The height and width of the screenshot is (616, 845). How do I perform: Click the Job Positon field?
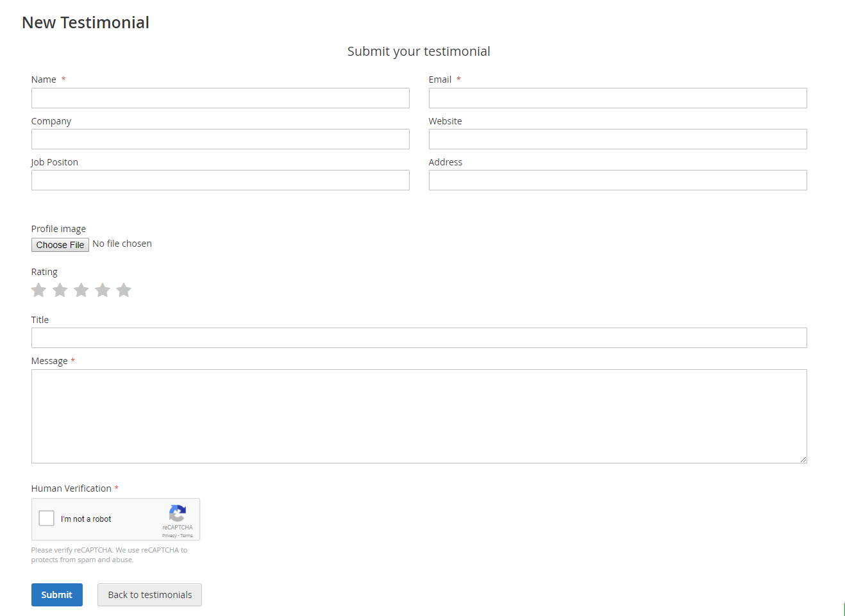(220, 180)
